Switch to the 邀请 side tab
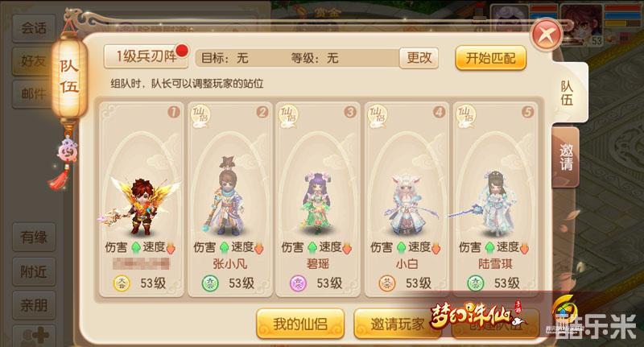Viewport: 644px width, 347px height. coord(566,157)
